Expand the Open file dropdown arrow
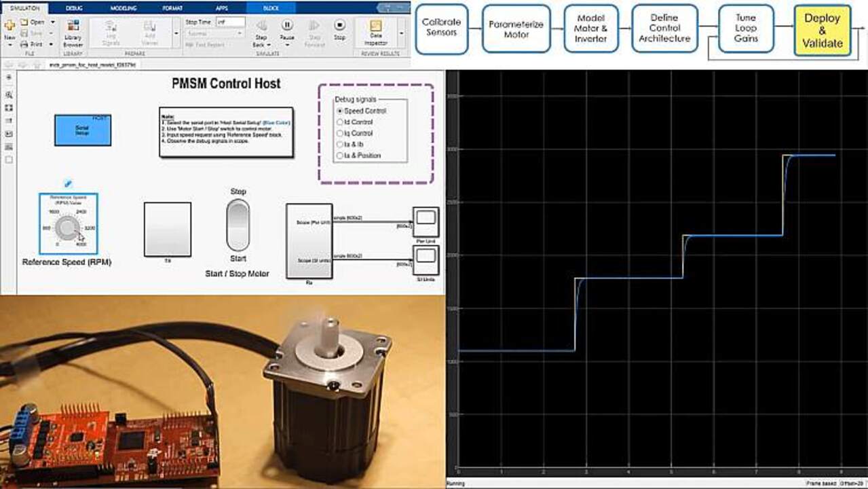 click(x=53, y=22)
